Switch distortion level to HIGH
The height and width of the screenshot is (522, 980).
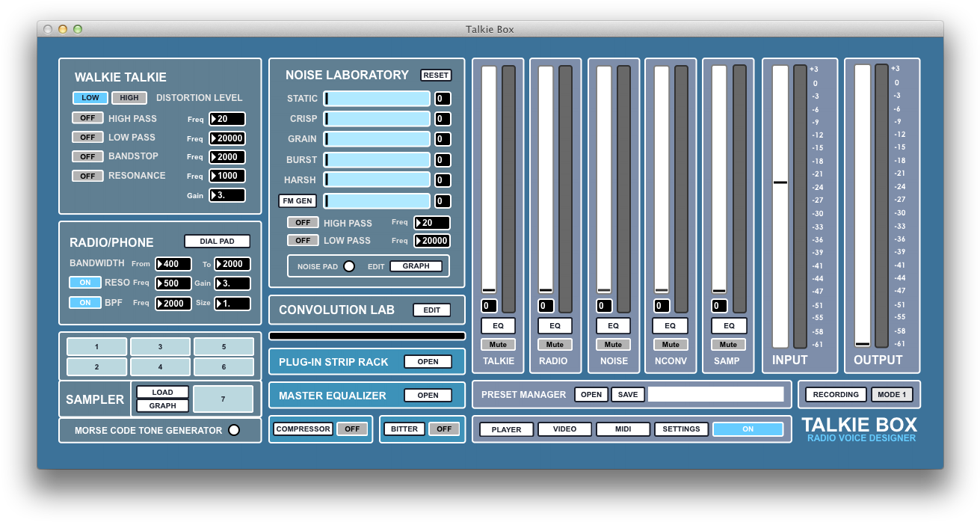(129, 97)
